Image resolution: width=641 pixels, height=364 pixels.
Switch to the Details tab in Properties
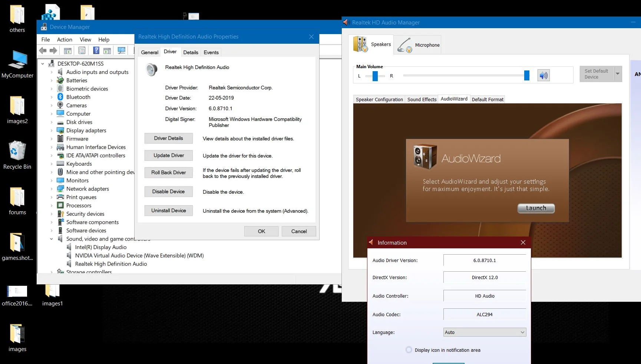point(191,53)
